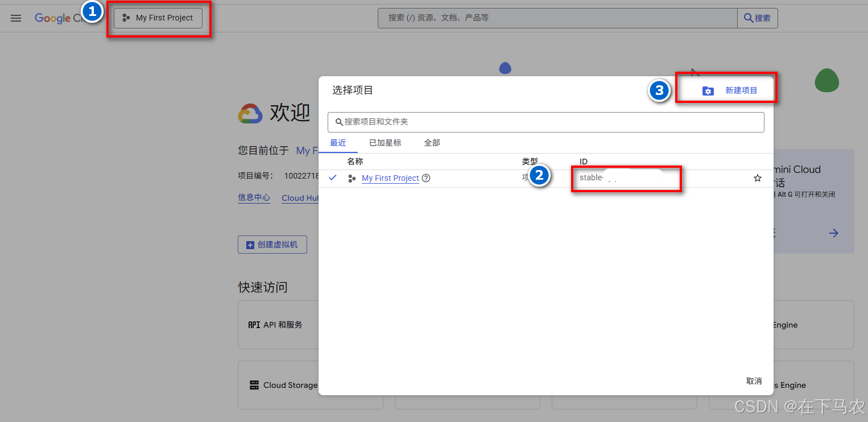Switch to the 已加星标 tab
This screenshot has height=422, width=868.
coord(385,143)
